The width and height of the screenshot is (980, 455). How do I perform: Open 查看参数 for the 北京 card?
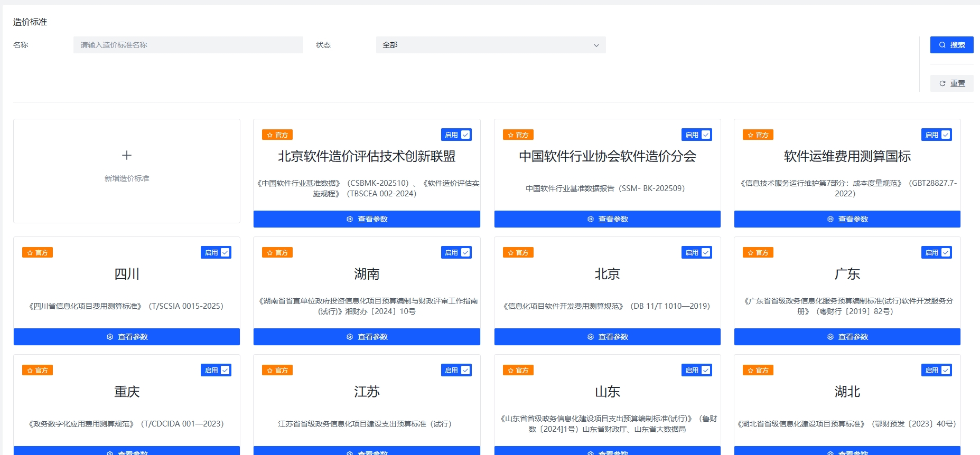pos(608,337)
